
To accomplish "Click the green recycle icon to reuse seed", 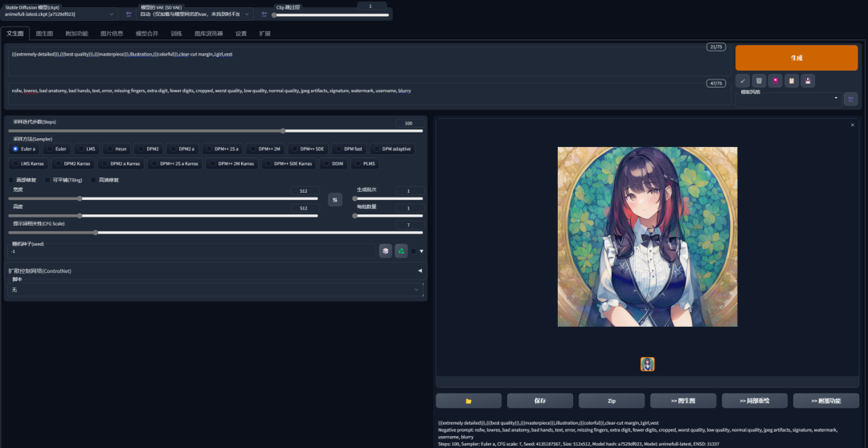I will (x=401, y=251).
